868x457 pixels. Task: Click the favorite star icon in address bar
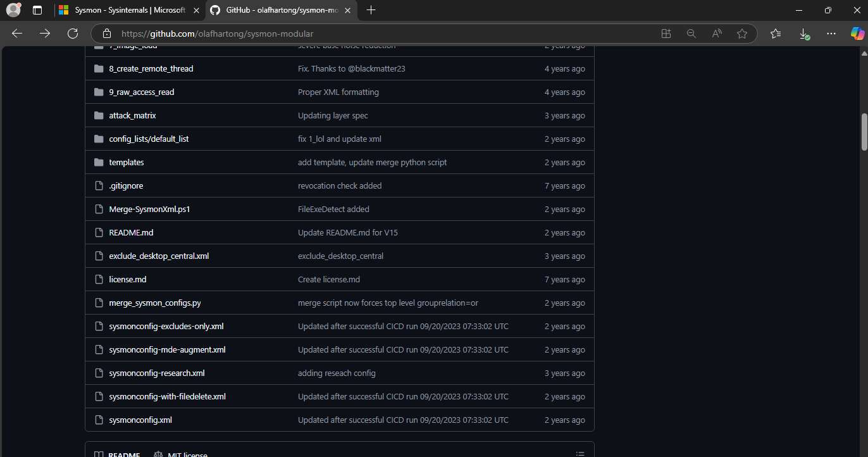click(742, 34)
